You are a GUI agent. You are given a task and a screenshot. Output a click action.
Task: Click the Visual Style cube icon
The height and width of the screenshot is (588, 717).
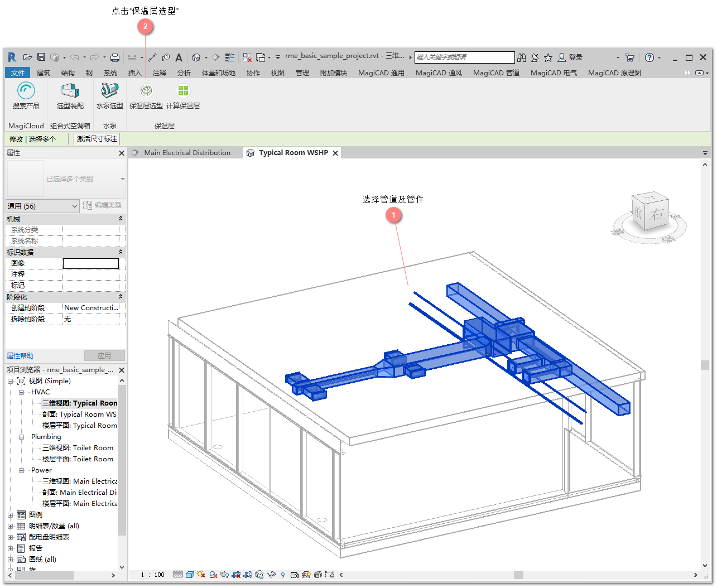190,575
